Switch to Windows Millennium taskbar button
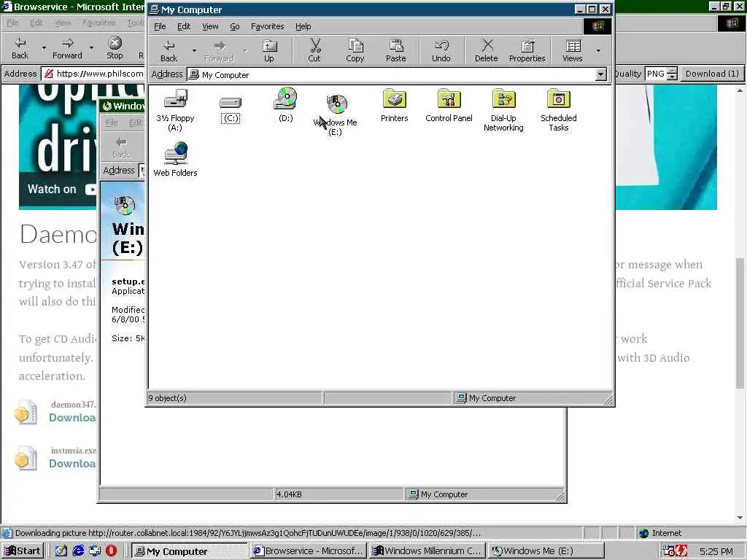The height and width of the screenshot is (560, 747). (427, 551)
